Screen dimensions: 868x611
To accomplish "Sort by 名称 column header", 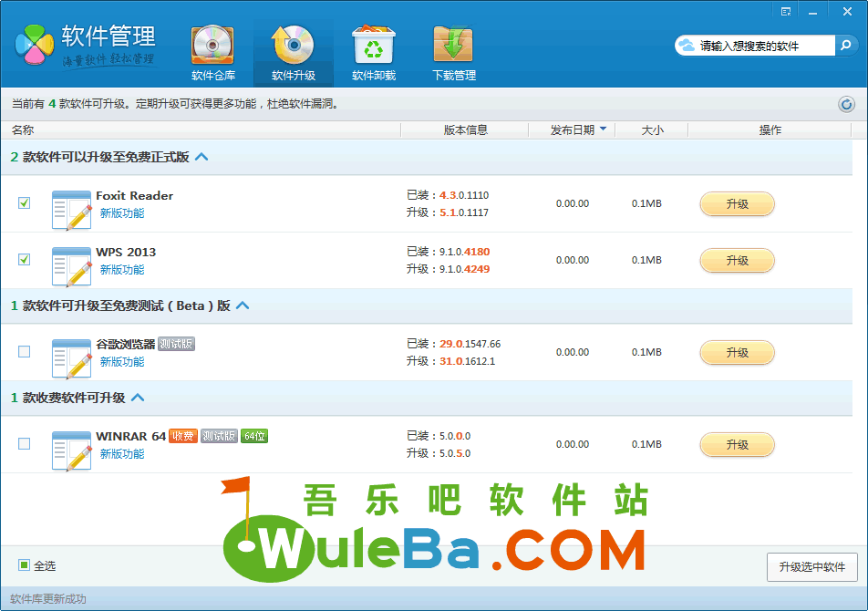I will pyautogui.click(x=23, y=130).
